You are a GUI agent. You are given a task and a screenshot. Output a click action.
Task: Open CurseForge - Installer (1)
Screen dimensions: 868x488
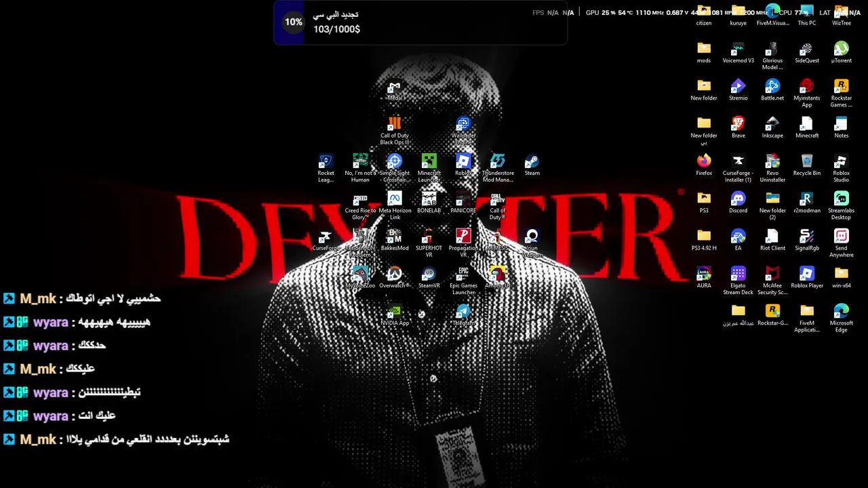(738, 169)
